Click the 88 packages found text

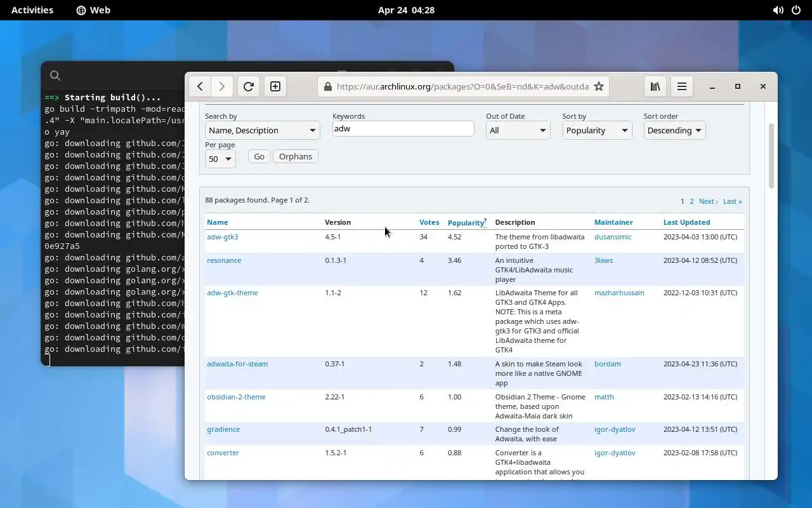(257, 200)
